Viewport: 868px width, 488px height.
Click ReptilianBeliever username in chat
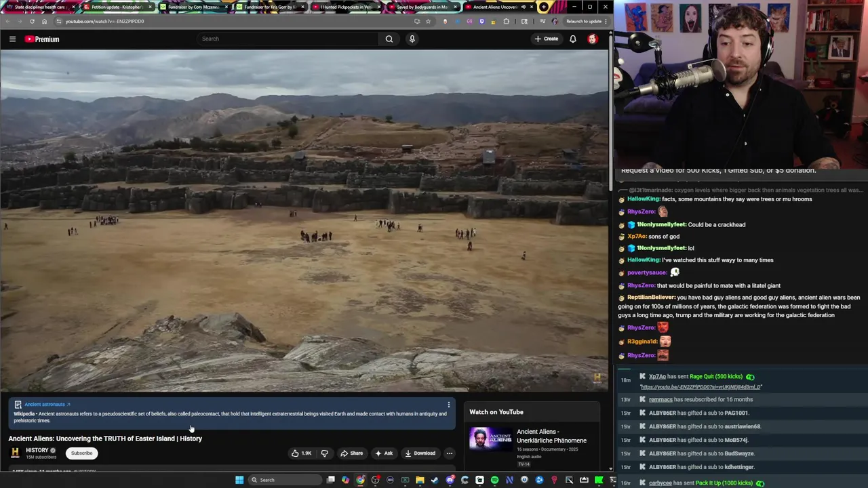(x=651, y=298)
